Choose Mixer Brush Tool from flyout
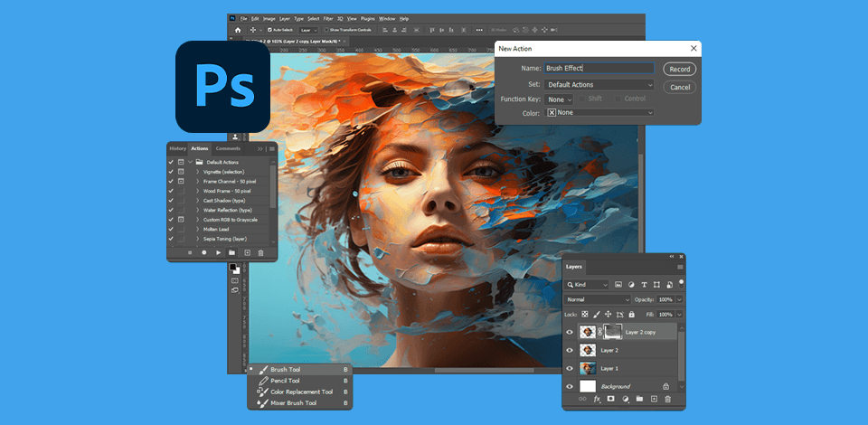 pos(299,403)
